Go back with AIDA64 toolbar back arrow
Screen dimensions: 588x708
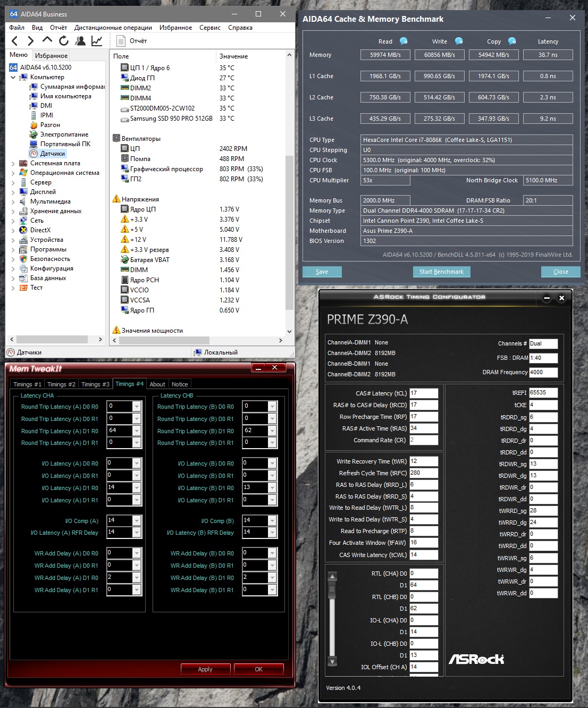pyautogui.click(x=15, y=41)
